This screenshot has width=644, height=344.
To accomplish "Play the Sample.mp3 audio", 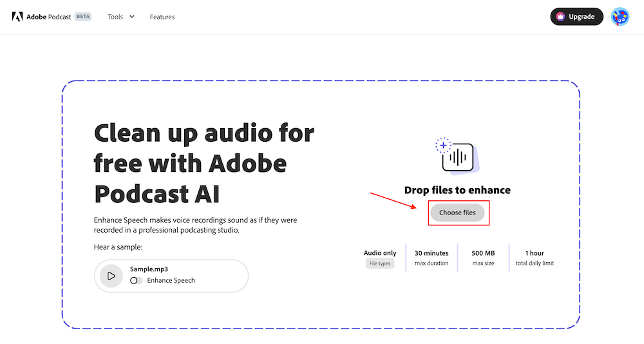I will pos(111,276).
